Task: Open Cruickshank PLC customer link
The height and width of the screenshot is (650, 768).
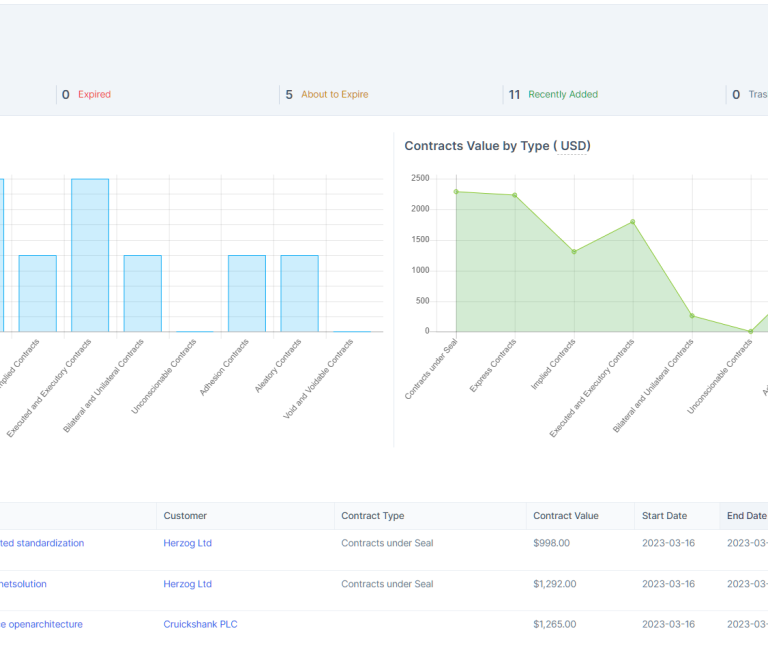Action: pyautogui.click(x=200, y=624)
